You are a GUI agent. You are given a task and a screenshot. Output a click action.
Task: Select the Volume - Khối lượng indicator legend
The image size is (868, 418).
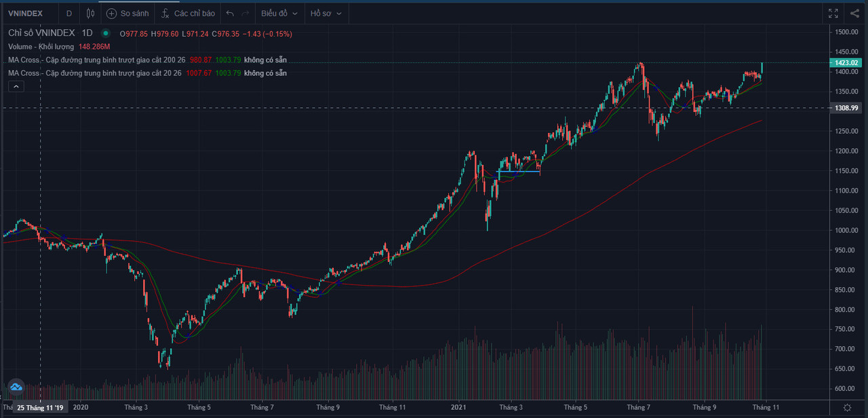coord(41,47)
